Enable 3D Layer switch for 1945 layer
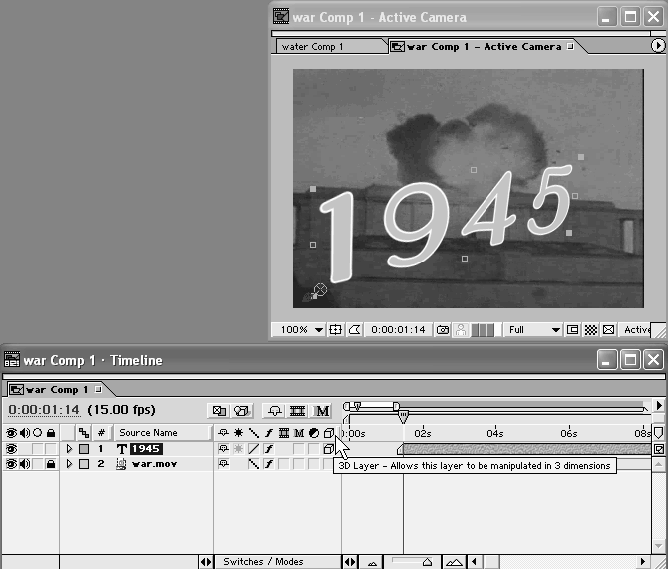Viewport: 668px width, 569px height. [x=328, y=449]
